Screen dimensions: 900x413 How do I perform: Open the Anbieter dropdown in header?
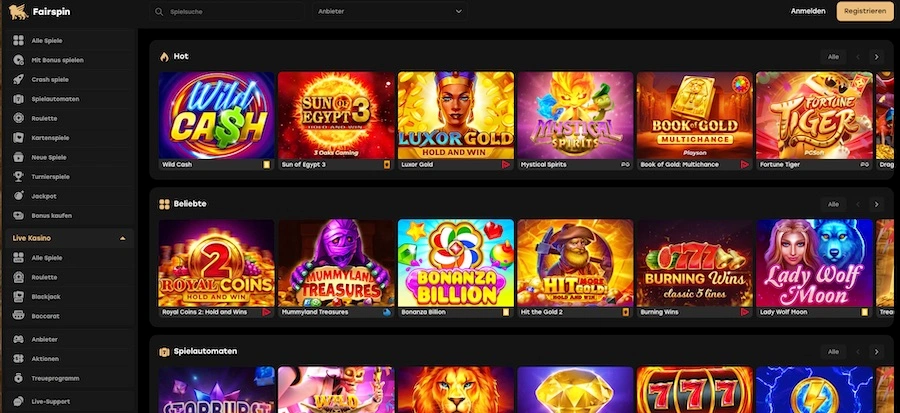pos(390,11)
